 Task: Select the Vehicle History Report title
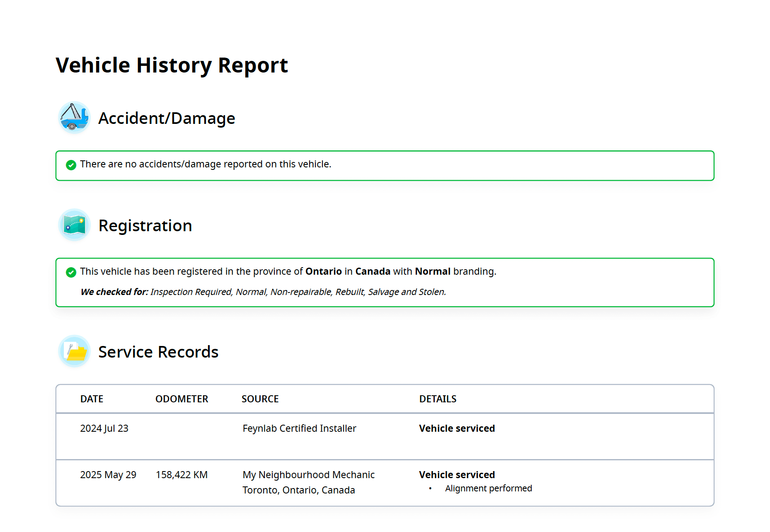[172, 65]
